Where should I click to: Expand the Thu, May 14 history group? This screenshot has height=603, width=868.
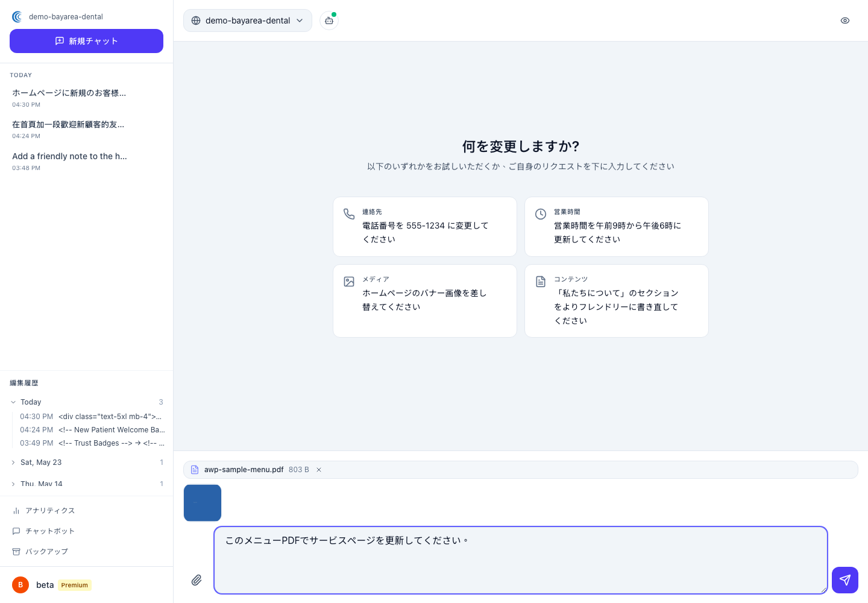86,484
